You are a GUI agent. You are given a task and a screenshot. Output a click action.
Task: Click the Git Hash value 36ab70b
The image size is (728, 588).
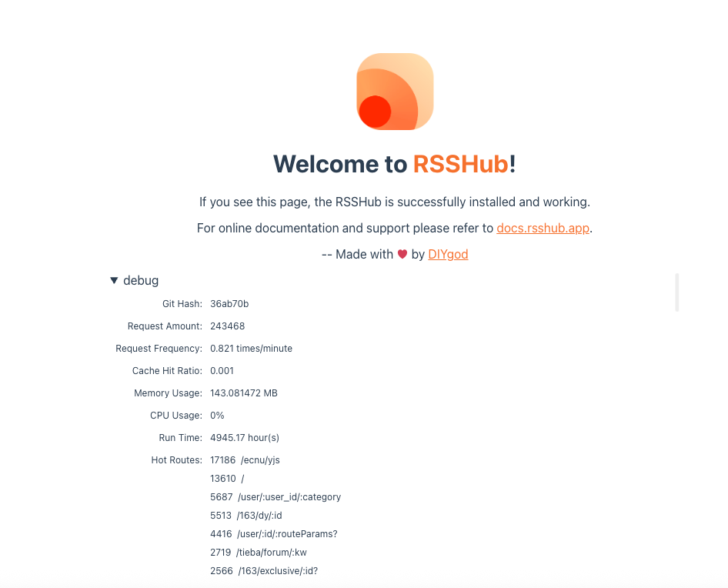229,304
